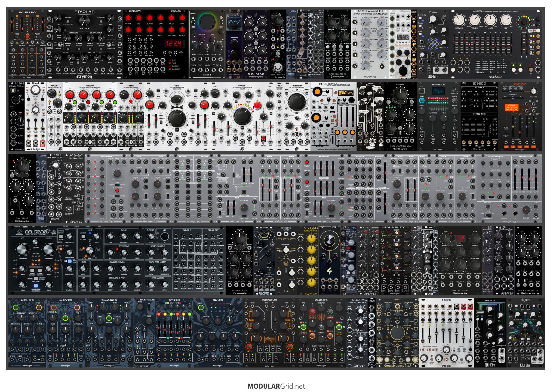The image size is (553, 392).
Task: Open the Strymon Starlab module
Action: coord(85,44)
